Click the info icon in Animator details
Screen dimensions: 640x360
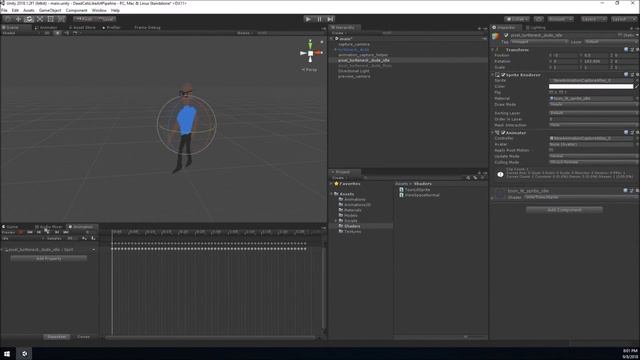500,174
